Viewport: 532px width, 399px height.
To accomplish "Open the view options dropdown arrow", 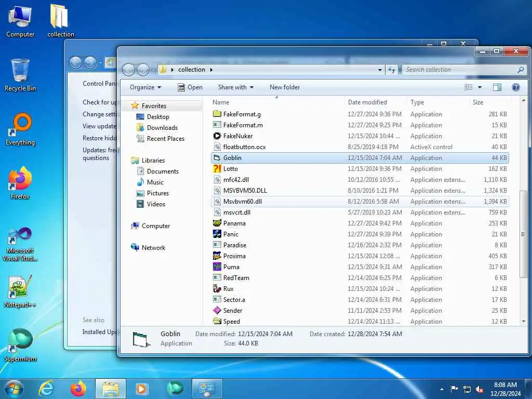I will 480,87.
